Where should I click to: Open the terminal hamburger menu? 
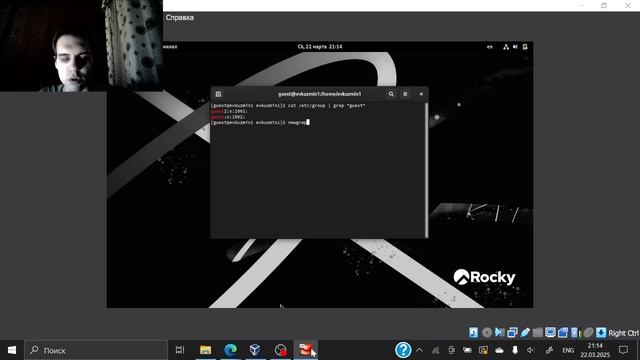405,94
